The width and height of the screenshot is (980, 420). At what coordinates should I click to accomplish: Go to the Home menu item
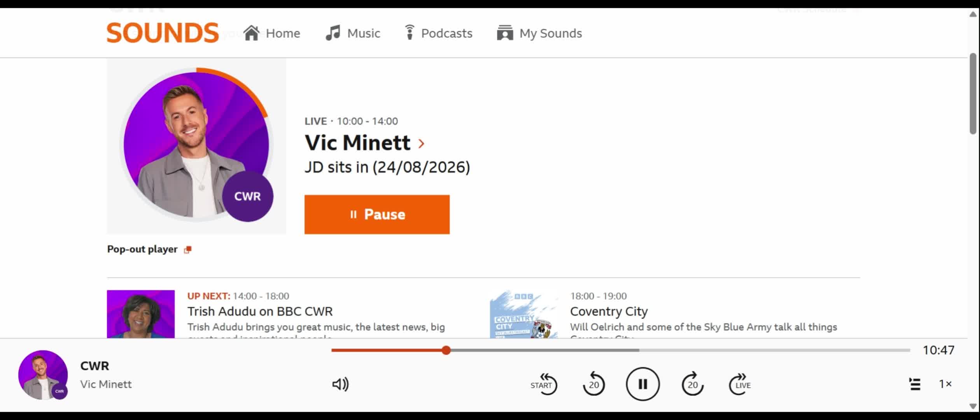(272, 33)
